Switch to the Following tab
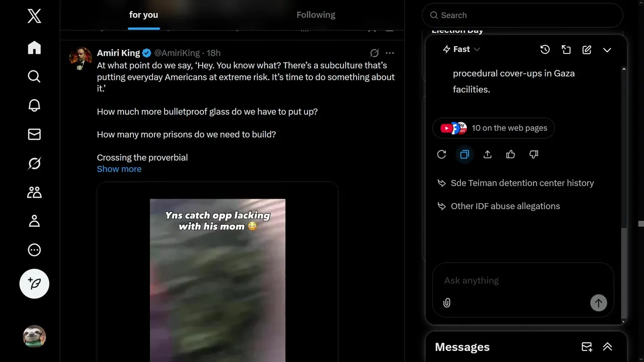This screenshot has height=362, width=644. 316,15
